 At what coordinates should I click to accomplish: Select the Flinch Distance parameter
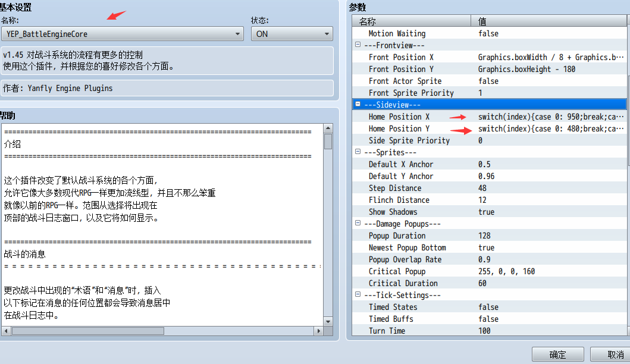coord(490,200)
